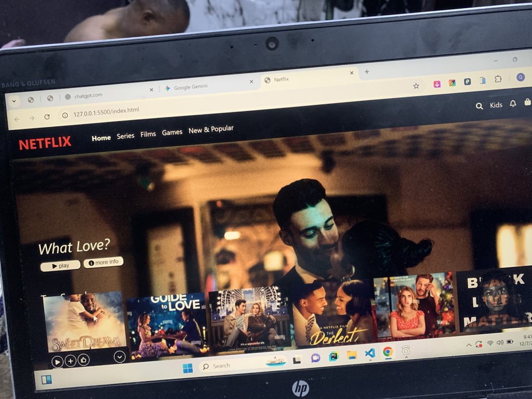Click the Windows taskbar Search box

click(243, 364)
